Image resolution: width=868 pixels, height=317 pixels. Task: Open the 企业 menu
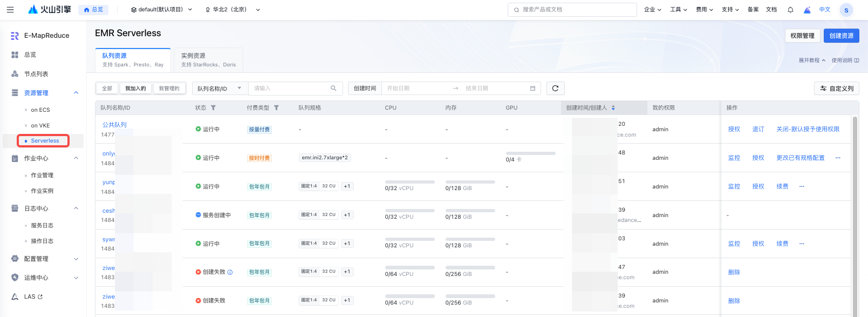pyautogui.click(x=653, y=10)
